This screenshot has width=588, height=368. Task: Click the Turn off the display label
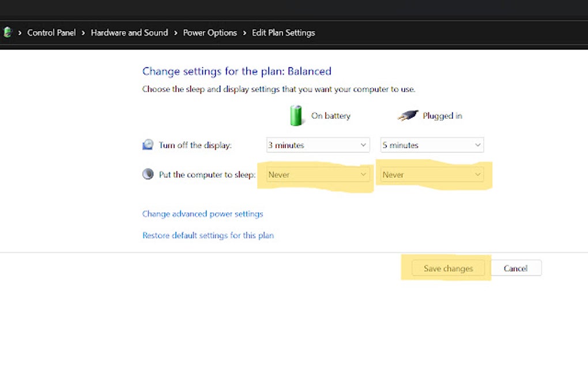(x=195, y=145)
